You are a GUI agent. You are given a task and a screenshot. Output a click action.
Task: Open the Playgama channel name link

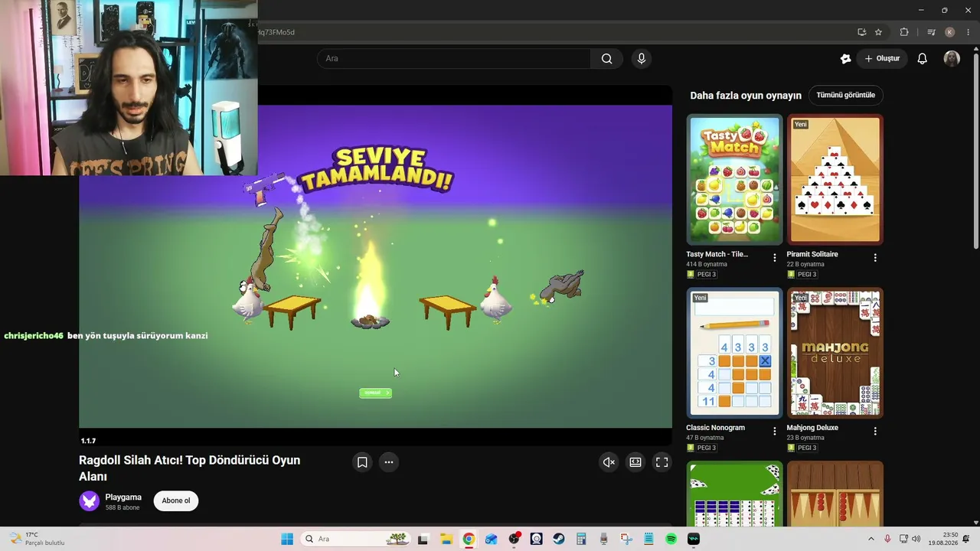[x=123, y=497]
